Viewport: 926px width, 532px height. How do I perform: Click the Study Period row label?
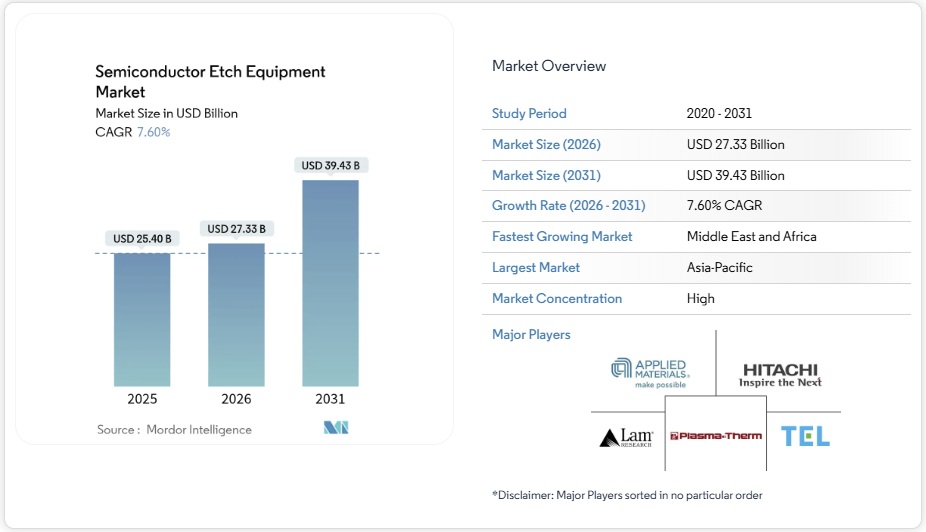point(529,114)
